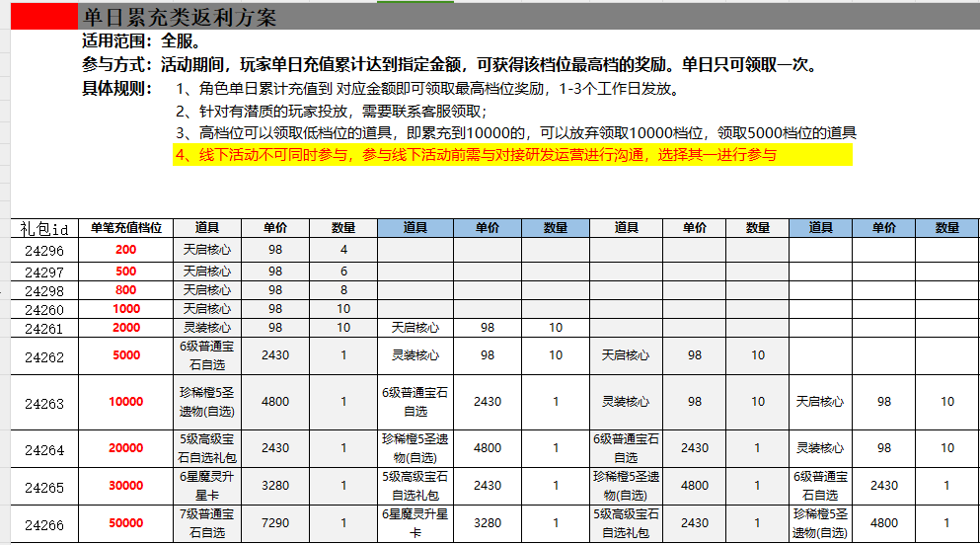The image size is (980, 545).
Task: Click first-column price 3280 in the 30000 row
Action: coord(275,486)
